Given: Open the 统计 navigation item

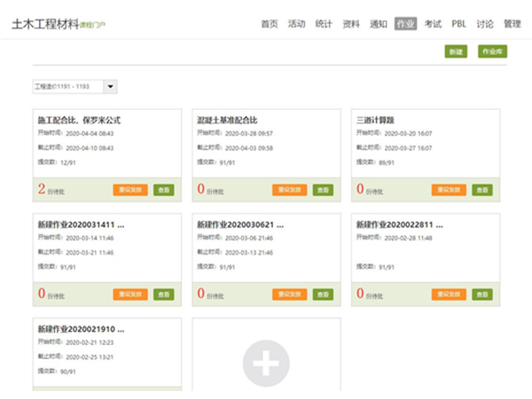Looking at the screenshot, I should [324, 24].
